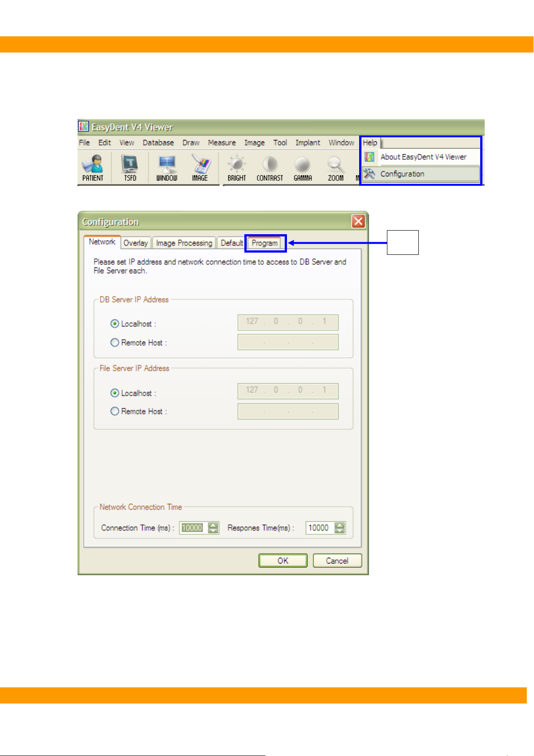Click File Server Remote Host IP field
This screenshot has height=756, width=534.
coord(288,411)
